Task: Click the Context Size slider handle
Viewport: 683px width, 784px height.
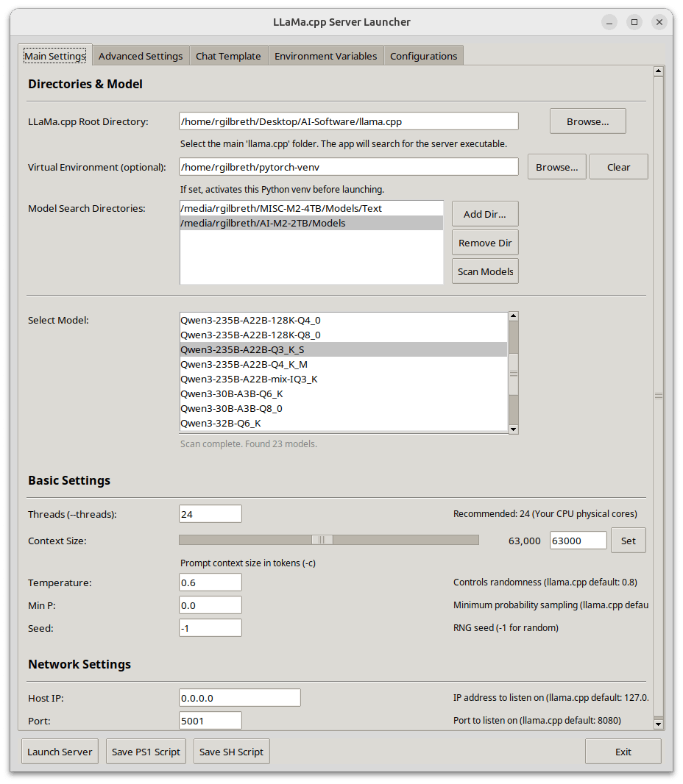Action: point(322,540)
